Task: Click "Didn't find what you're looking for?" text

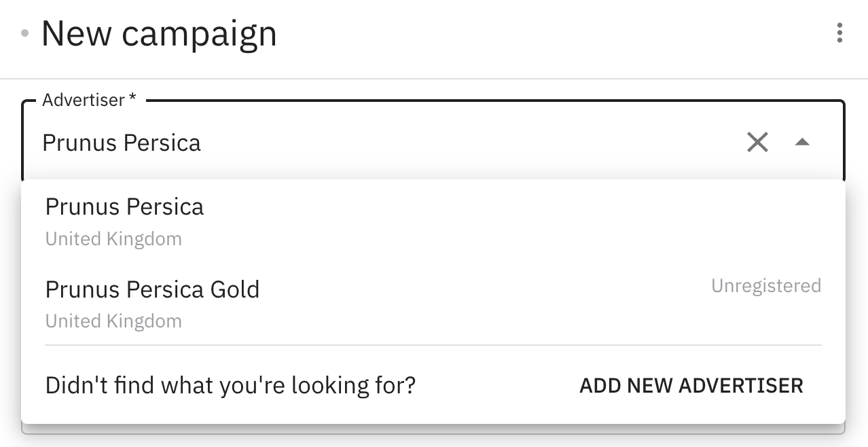Action: (230, 386)
